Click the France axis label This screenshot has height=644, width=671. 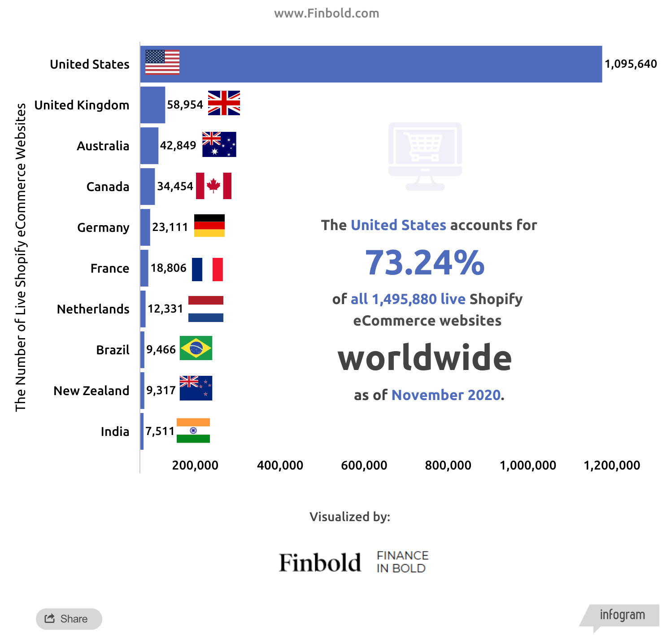point(110,268)
